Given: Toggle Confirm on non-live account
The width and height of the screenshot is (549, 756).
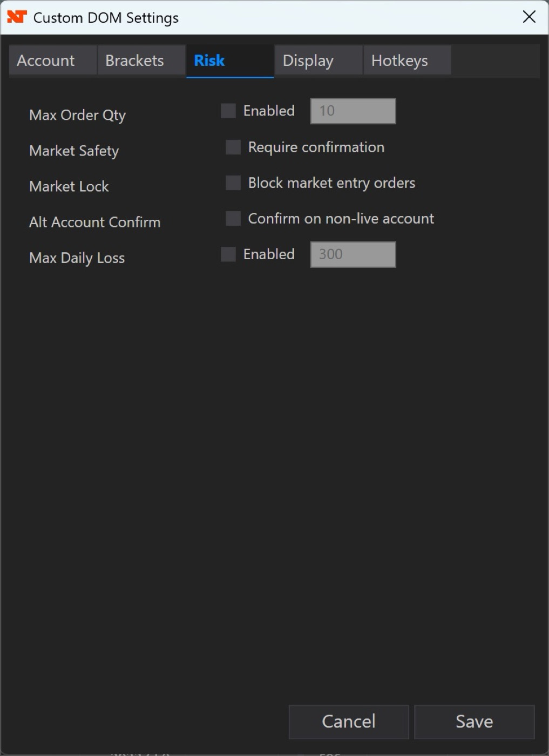Looking at the screenshot, I should pos(233,218).
